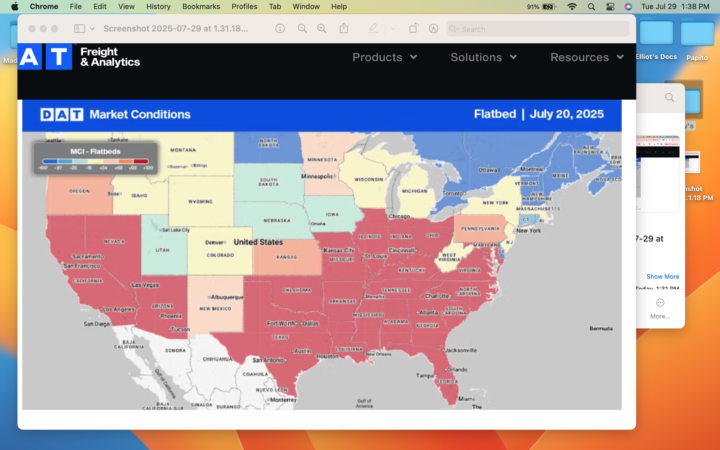Rotate the image with the rotate icon

413,28
